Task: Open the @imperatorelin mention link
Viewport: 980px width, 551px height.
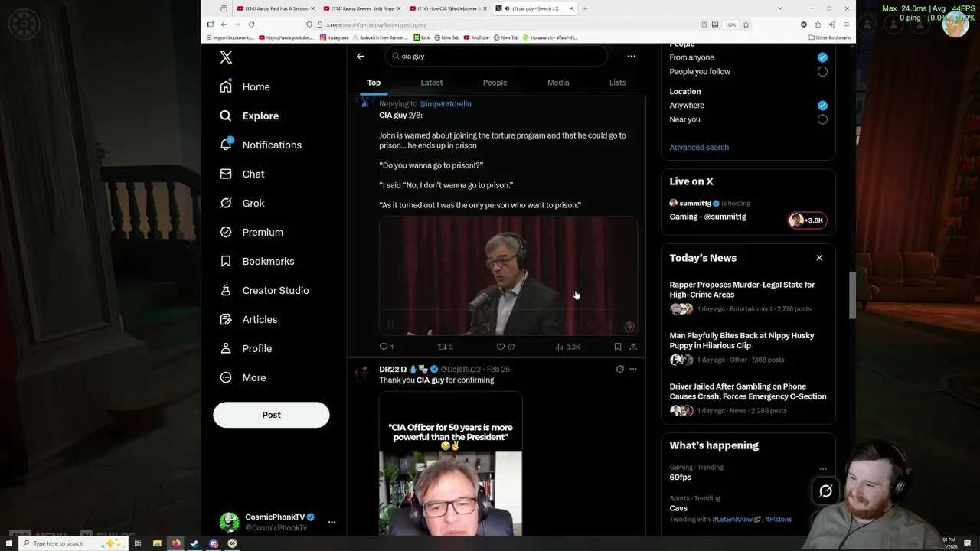Action: (445, 104)
